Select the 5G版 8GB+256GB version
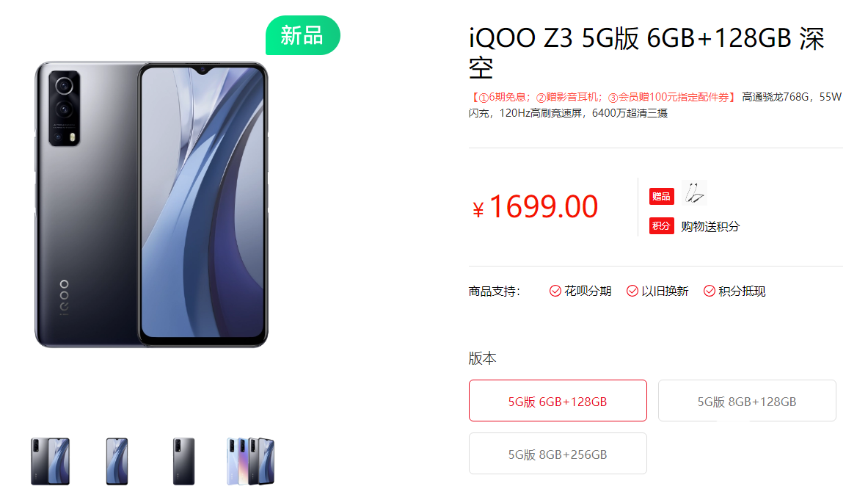The width and height of the screenshot is (868, 489). pos(558,454)
